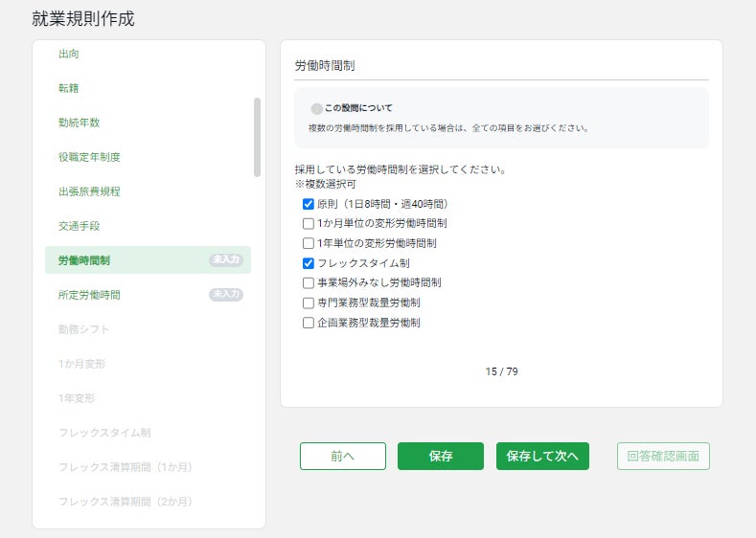This screenshot has height=538, width=756.
Task: Click the green 保存 button
Action: pyautogui.click(x=440, y=457)
